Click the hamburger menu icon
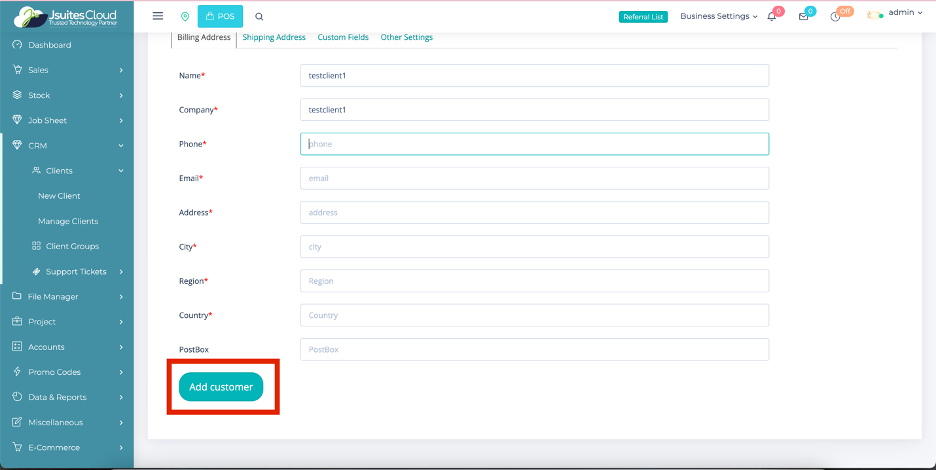 point(157,16)
